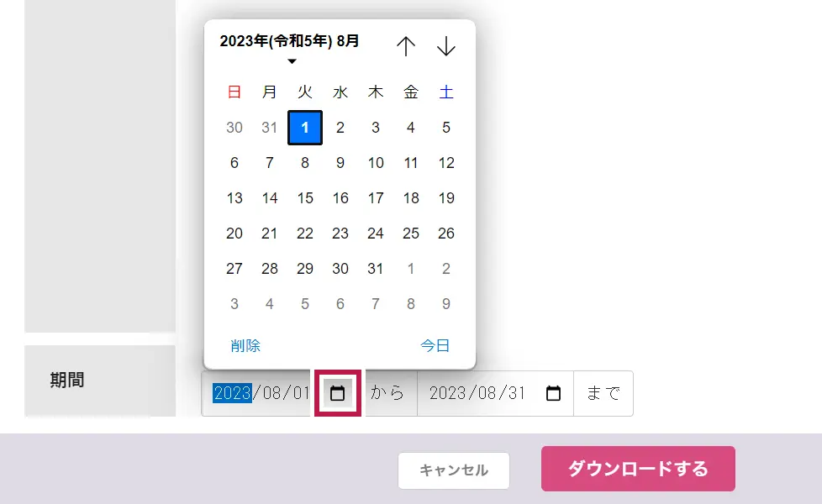822x504 pixels.
Task: Expand the 2023年(令和5年) 8月 month selector
Action: tap(289, 47)
